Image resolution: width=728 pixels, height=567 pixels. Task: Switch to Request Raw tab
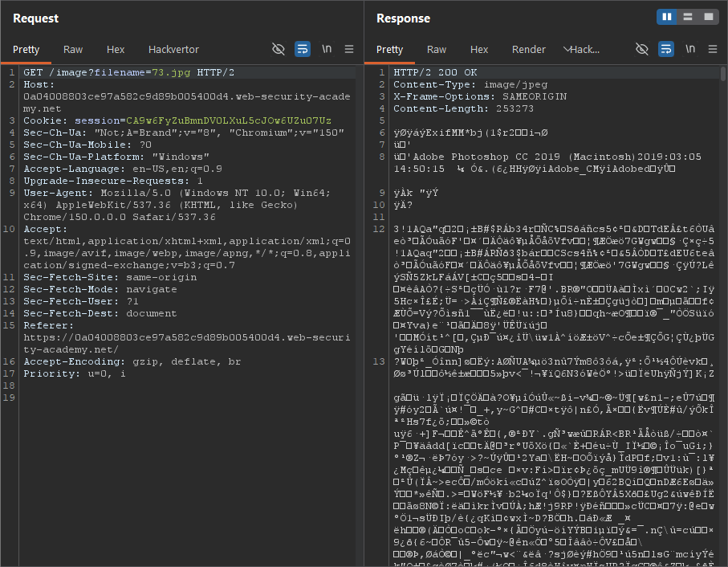coord(73,50)
